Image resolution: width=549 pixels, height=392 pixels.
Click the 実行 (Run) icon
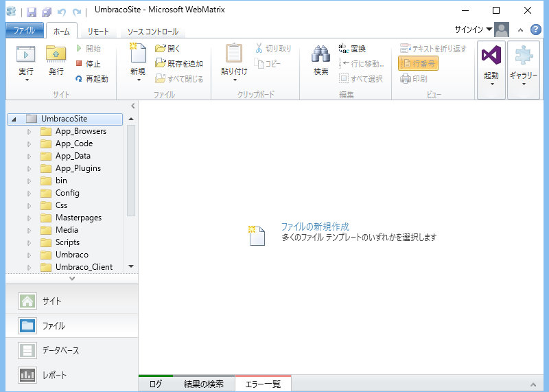[26, 55]
